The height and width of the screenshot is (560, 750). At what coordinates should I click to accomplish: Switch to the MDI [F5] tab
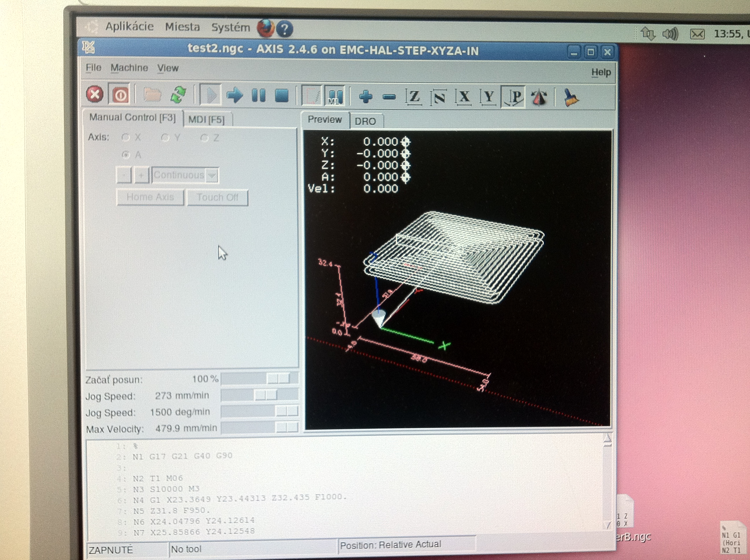[x=207, y=120]
